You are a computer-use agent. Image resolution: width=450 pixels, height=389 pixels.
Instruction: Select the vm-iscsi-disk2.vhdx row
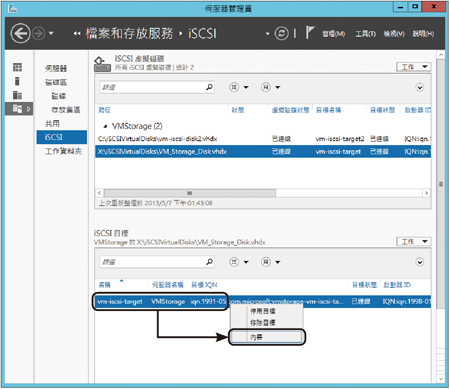(x=263, y=139)
